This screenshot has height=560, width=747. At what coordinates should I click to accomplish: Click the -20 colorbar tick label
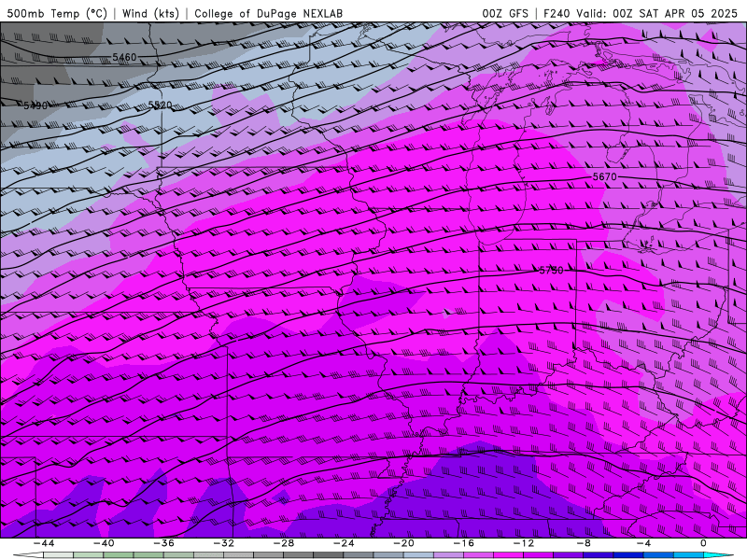pyautogui.click(x=403, y=543)
